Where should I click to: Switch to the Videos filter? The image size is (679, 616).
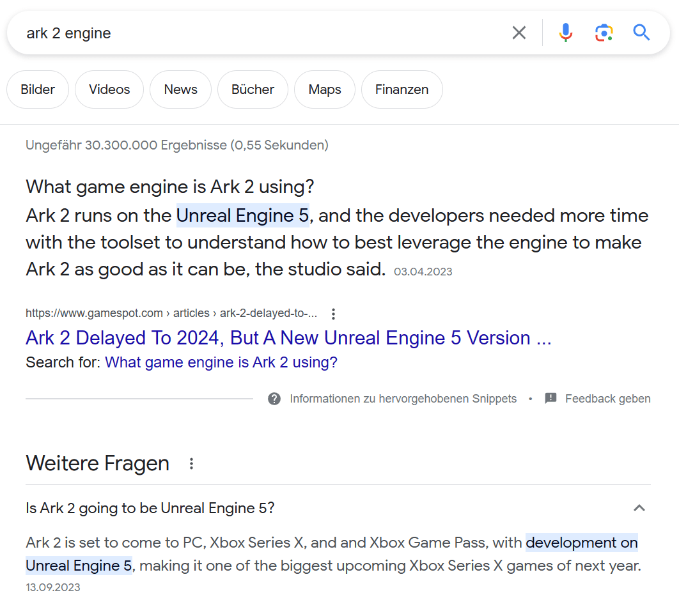[x=109, y=89]
